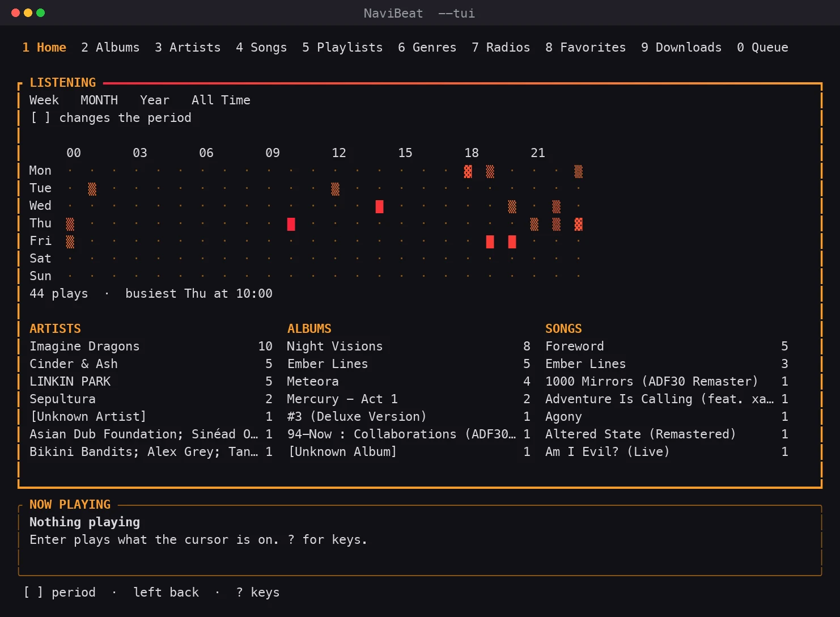
Task: Open the Night Visions album
Action: 409,346
